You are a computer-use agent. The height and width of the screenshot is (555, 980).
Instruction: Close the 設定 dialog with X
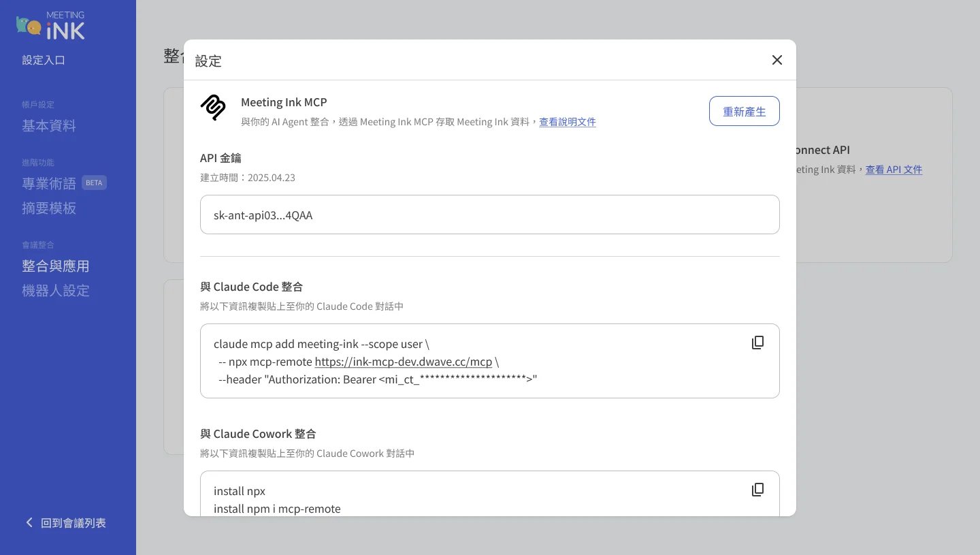(x=777, y=60)
